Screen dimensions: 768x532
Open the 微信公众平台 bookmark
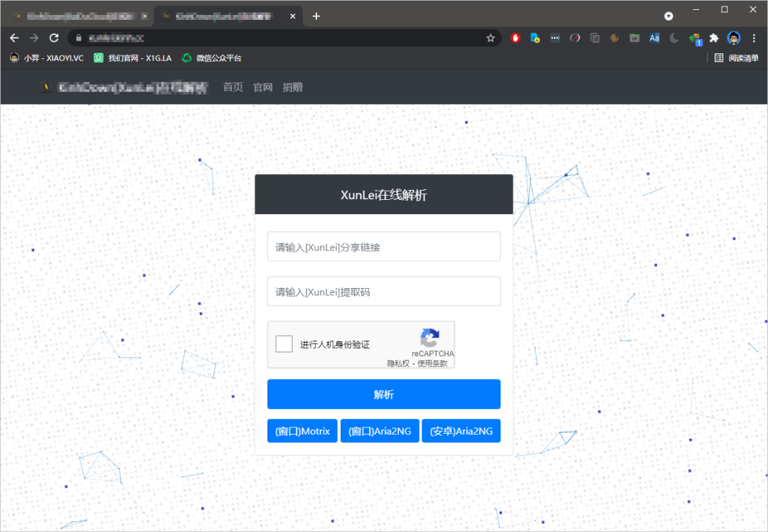(212, 58)
